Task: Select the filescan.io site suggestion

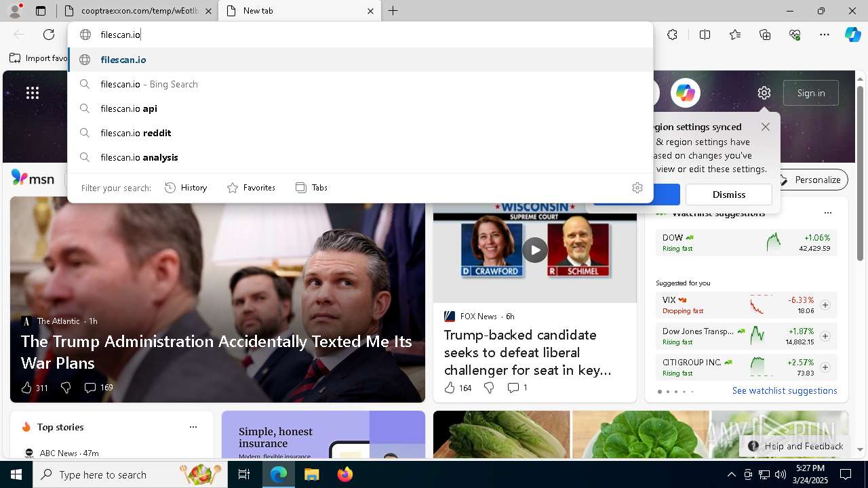Action: pos(360,60)
